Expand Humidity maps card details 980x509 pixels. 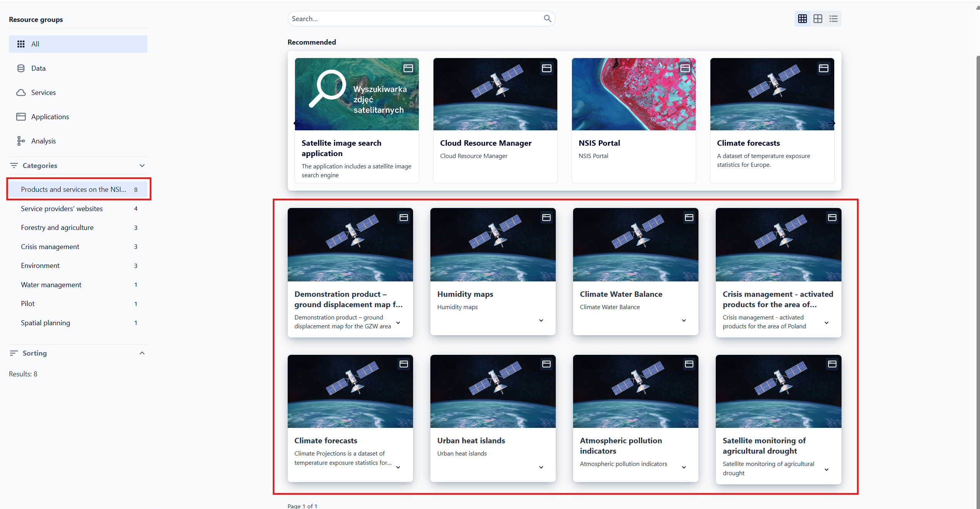(541, 320)
